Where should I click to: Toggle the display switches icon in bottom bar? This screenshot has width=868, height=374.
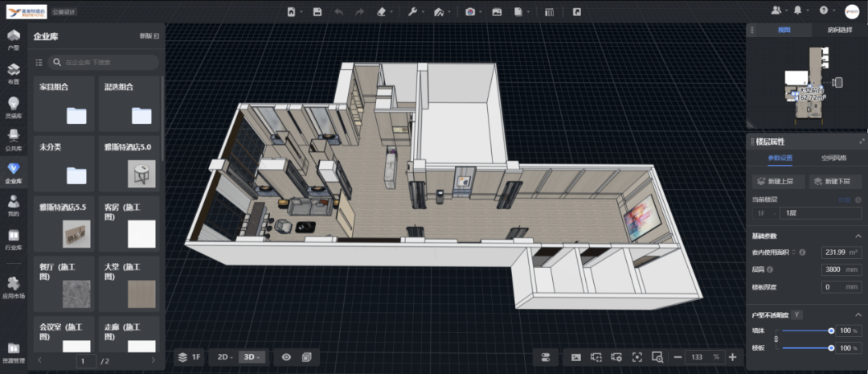point(545,357)
